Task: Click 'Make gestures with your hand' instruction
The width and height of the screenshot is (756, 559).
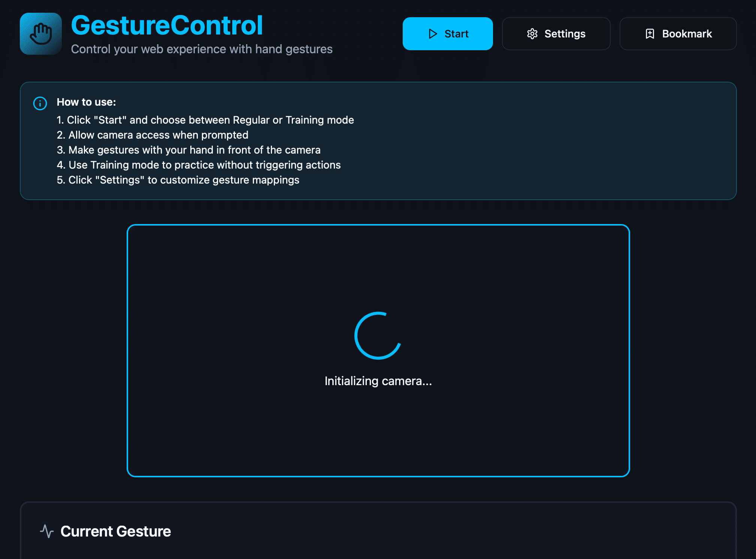Action: pyautogui.click(x=188, y=150)
